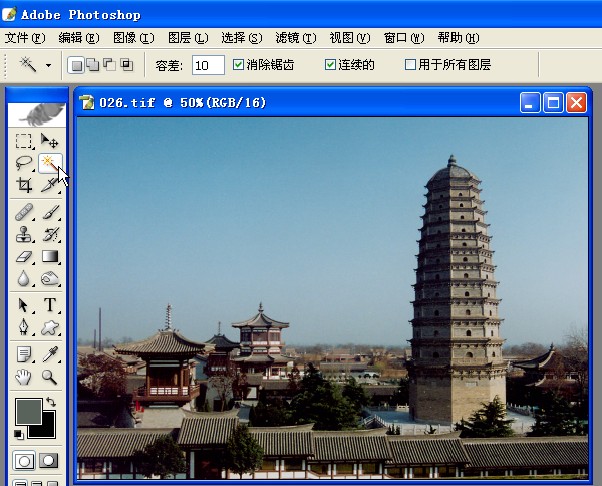Viewport: 602px width, 486px height.
Task: Select the Custom Shape tool
Action: coord(50,327)
